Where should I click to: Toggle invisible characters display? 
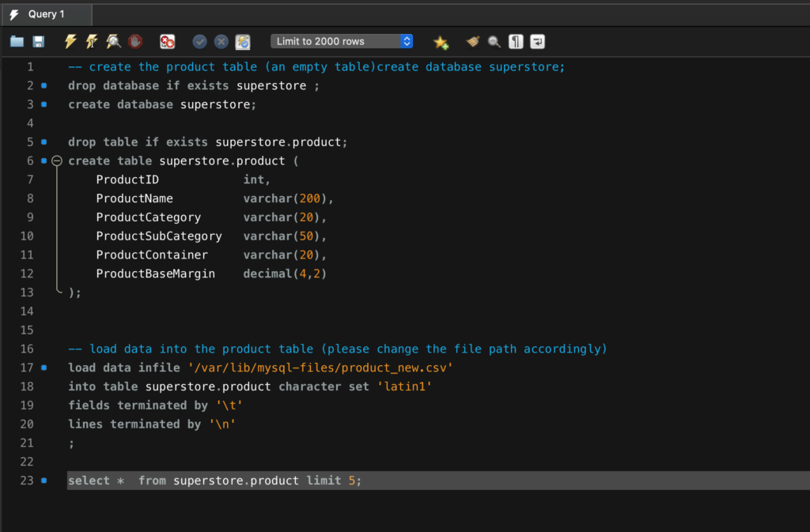point(516,42)
